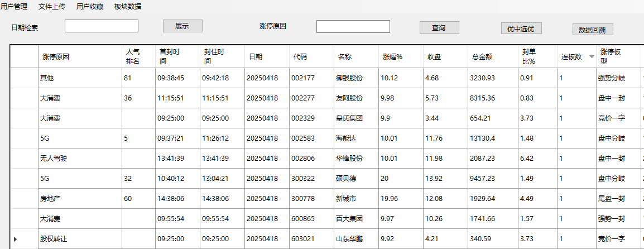Image resolution: width=644 pixels, height=249 pixels.
Task: Click the 连板数 sort arrow icon
Action: 592,57
